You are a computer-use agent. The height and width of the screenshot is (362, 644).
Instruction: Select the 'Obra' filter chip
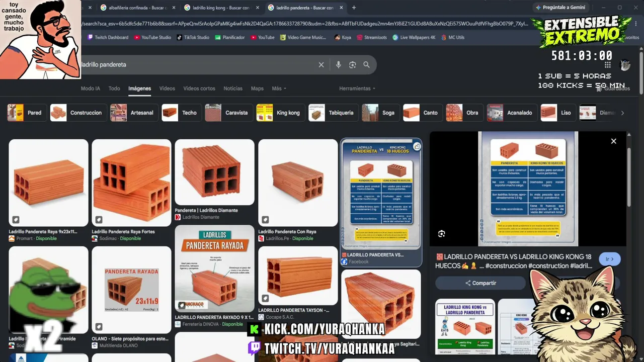464,113
